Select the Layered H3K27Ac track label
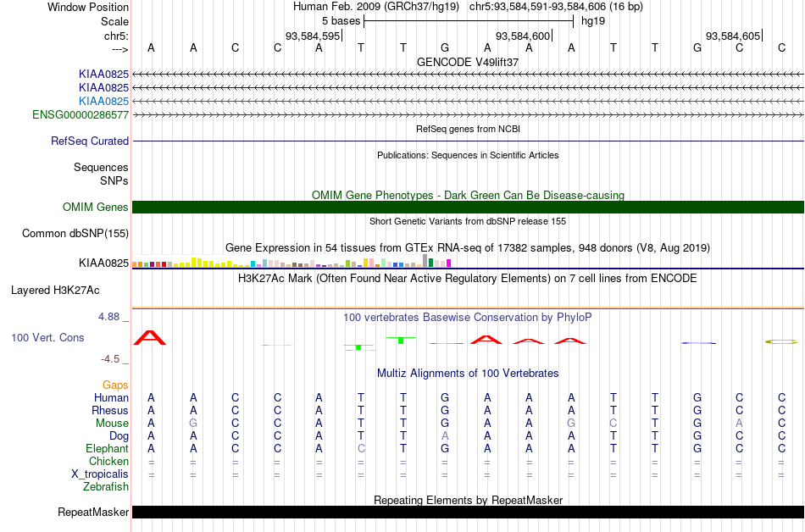The image size is (805, 532). pos(55,291)
